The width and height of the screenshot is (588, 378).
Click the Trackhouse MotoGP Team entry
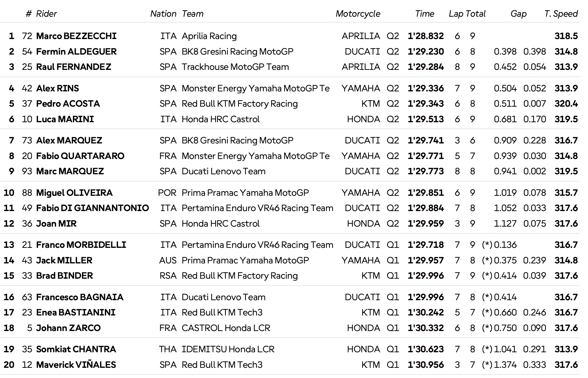pos(235,67)
